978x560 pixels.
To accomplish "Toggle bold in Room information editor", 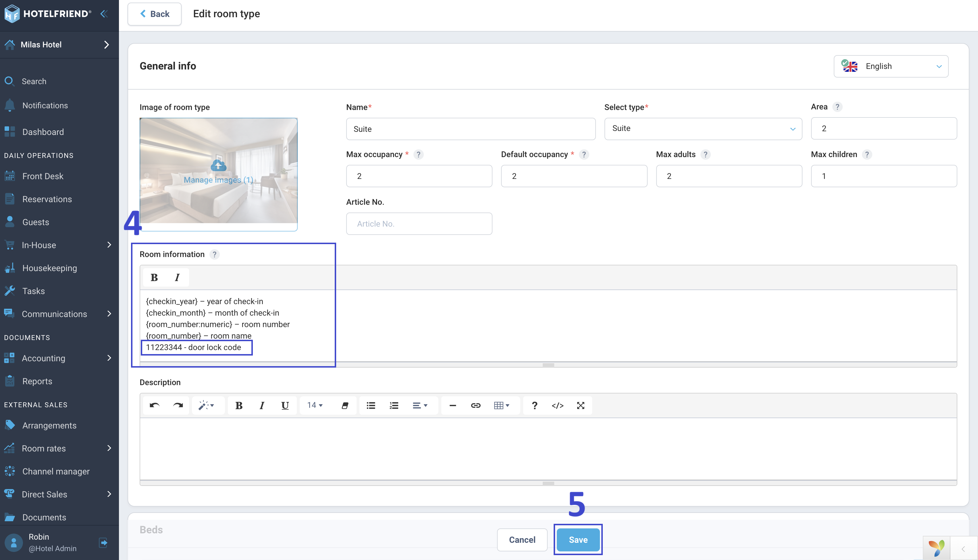I will (154, 277).
